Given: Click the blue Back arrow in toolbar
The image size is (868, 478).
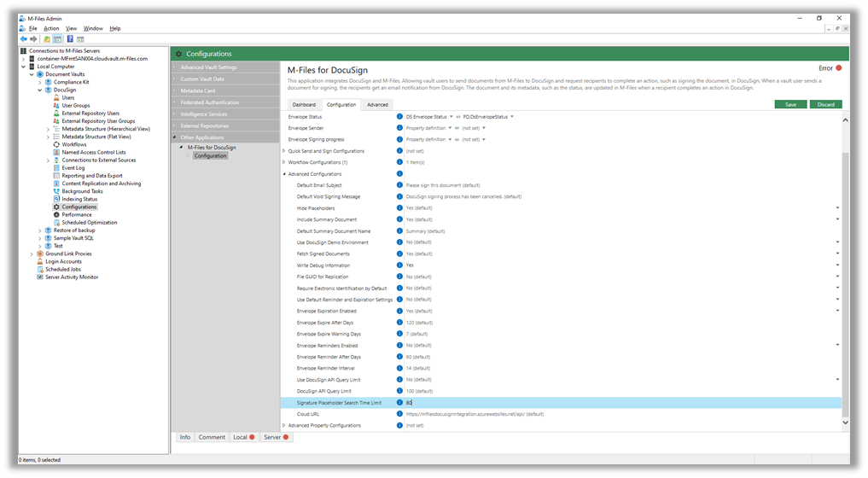Looking at the screenshot, I should pyautogui.click(x=23, y=38).
